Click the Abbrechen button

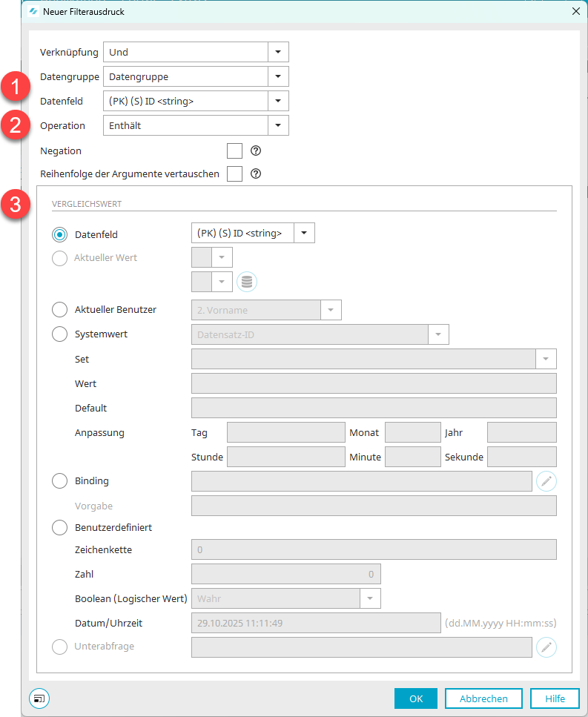click(x=483, y=698)
